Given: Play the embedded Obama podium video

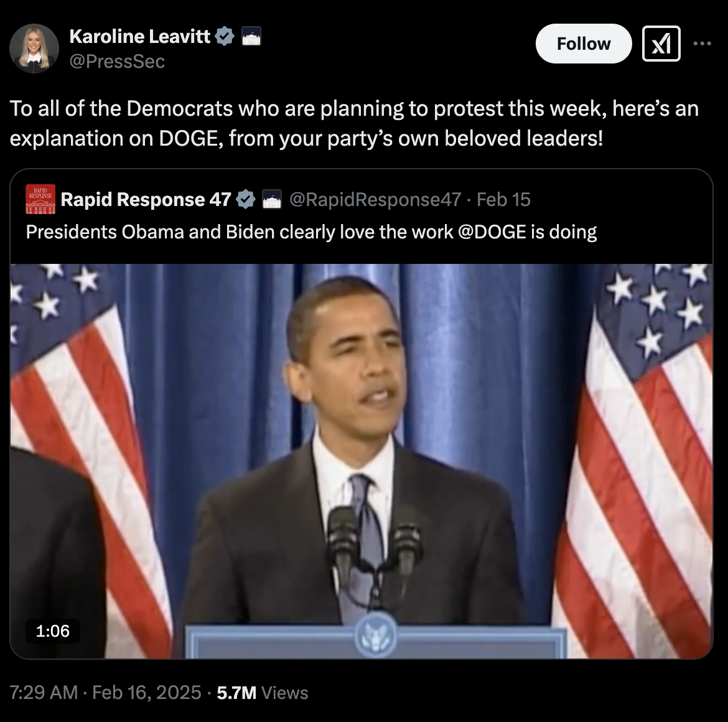Looking at the screenshot, I should [362, 461].
